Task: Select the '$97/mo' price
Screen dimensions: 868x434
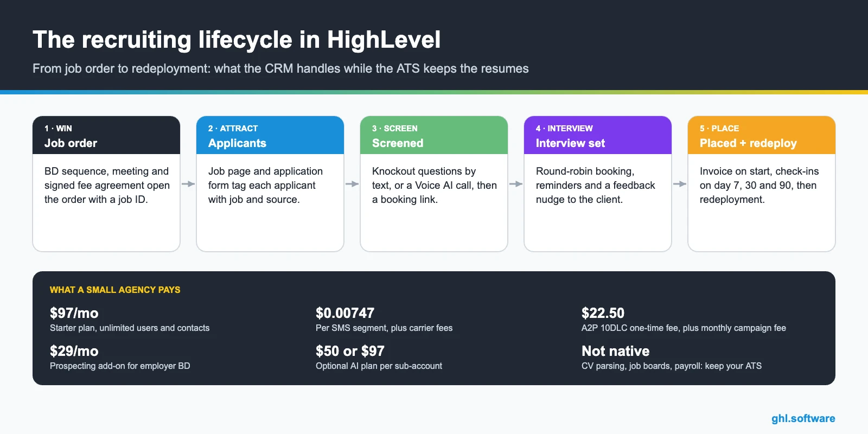Action: point(74,313)
